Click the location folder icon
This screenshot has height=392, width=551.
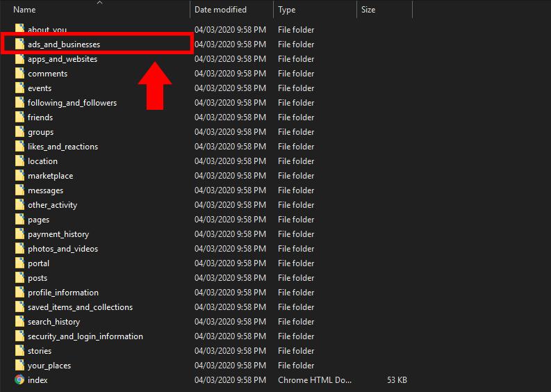(x=19, y=161)
